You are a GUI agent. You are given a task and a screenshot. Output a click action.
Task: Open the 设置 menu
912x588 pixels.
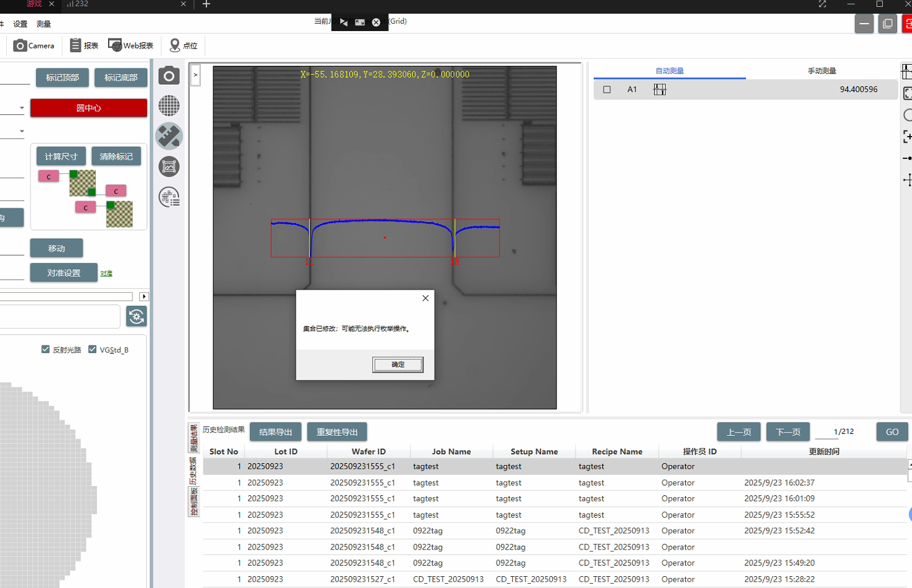point(21,24)
